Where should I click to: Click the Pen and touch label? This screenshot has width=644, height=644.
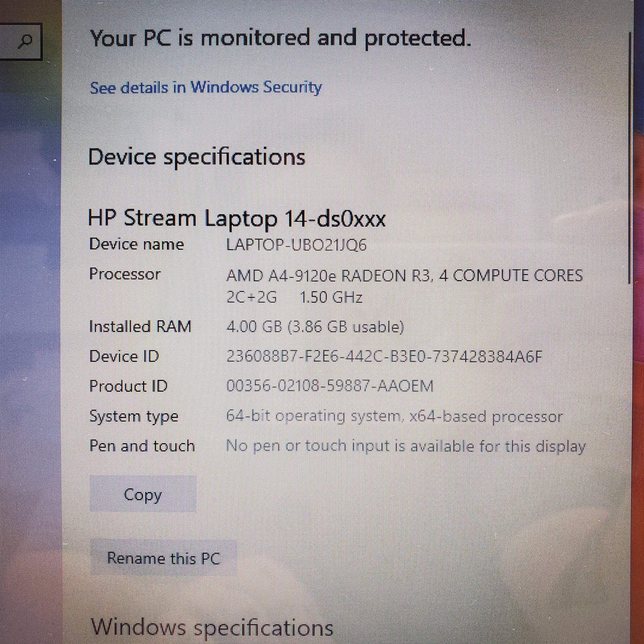pos(142,446)
